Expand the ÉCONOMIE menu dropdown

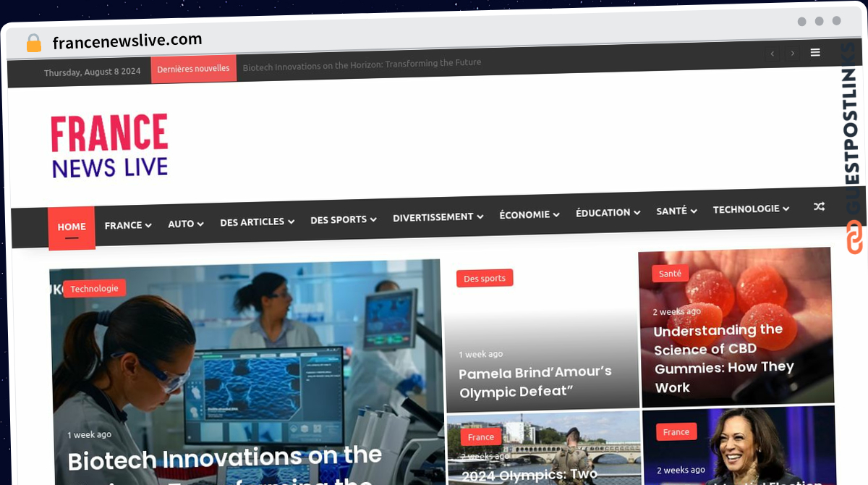pos(529,214)
